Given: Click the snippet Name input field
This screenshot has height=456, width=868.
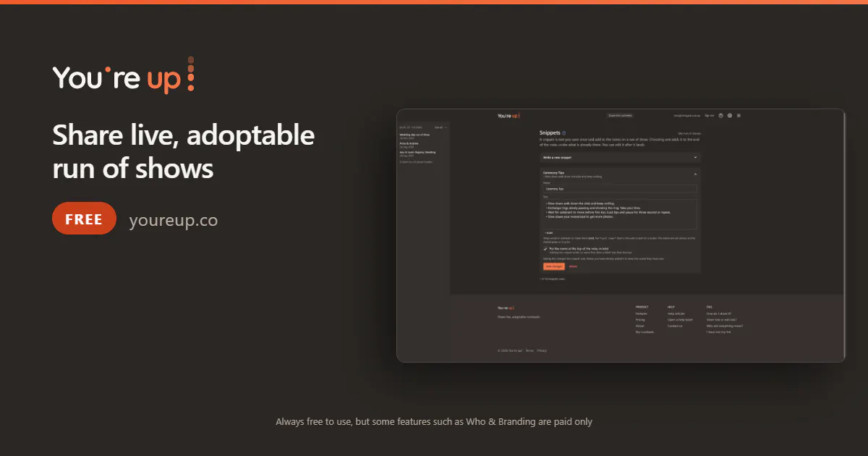Looking at the screenshot, I should tap(620, 189).
